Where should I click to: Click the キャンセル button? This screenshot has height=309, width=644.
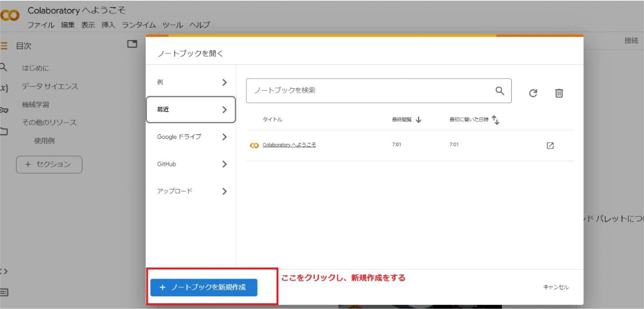(556, 287)
